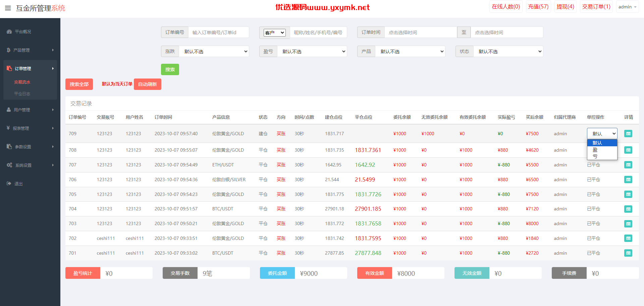Click the 报表管理 yen icon
The width and height of the screenshot is (644, 306).
(x=8, y=128)
